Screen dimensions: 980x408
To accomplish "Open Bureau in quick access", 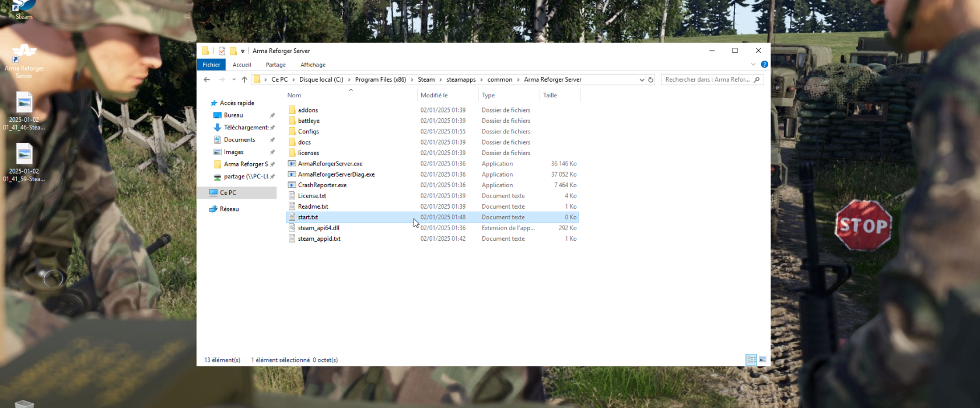I will pyautogui.click(x=233, y=115).
